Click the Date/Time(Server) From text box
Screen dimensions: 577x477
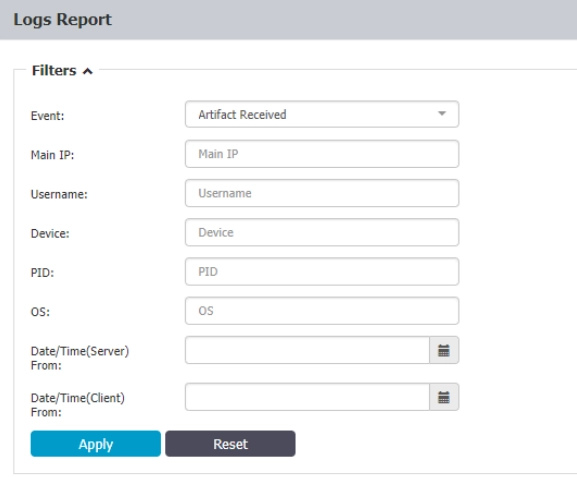pos(307,350)
